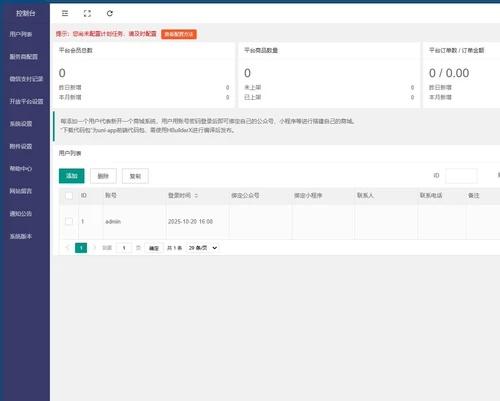Click the 账号 column header
Image resolution: width=500 pixels, height=401 pixels.
click(x=111, y=195)
